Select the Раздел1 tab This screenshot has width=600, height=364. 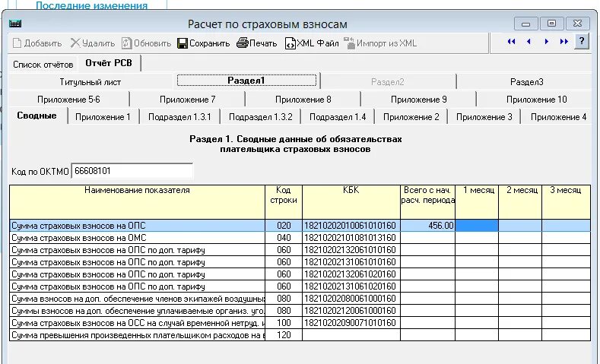tap(246, 81)
